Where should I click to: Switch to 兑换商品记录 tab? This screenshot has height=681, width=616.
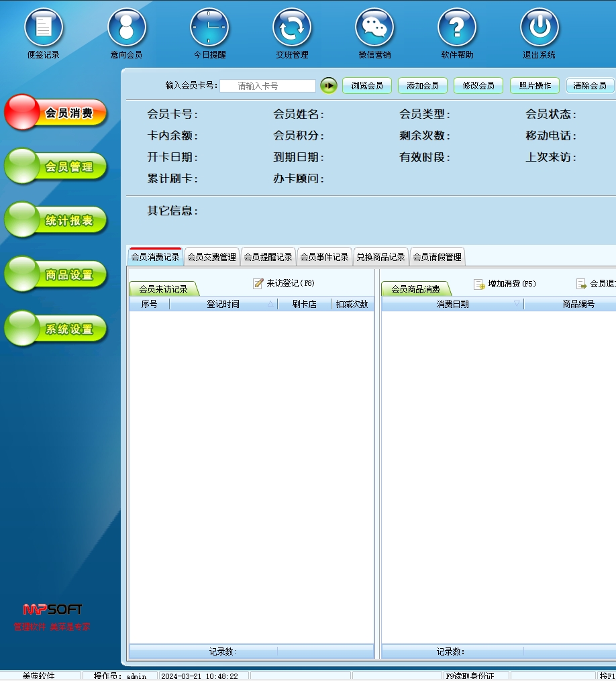point(380,257)
